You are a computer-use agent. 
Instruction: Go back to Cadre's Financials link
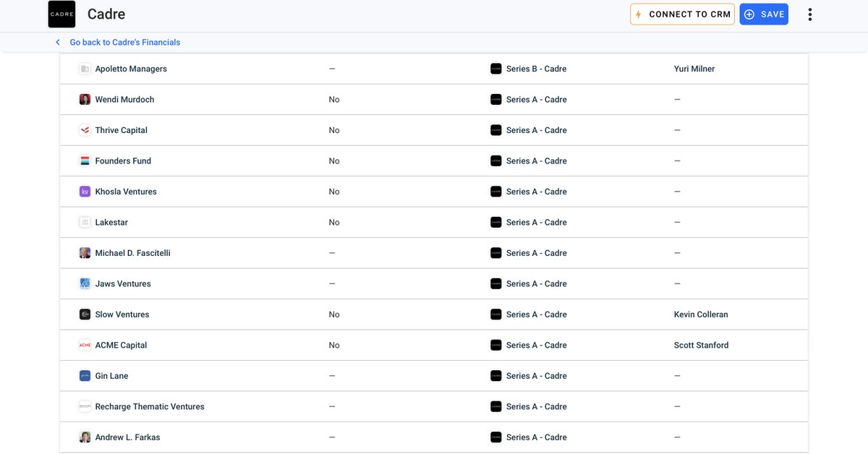pyautogui.click(x=124, y=43)
